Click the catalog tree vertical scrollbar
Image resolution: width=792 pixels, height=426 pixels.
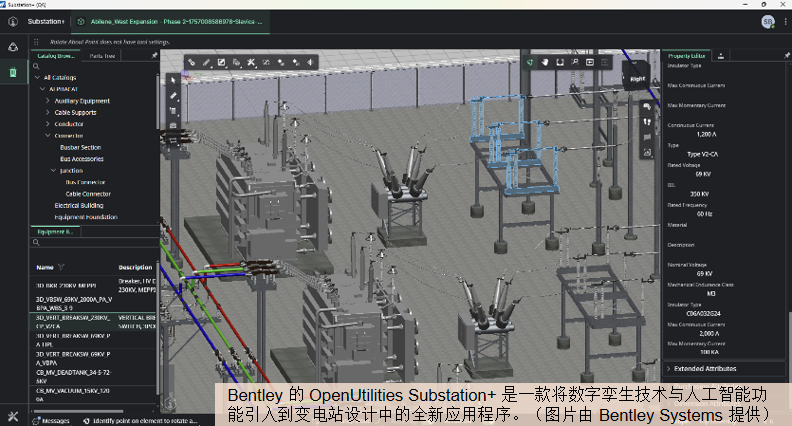tap(158, 101)
